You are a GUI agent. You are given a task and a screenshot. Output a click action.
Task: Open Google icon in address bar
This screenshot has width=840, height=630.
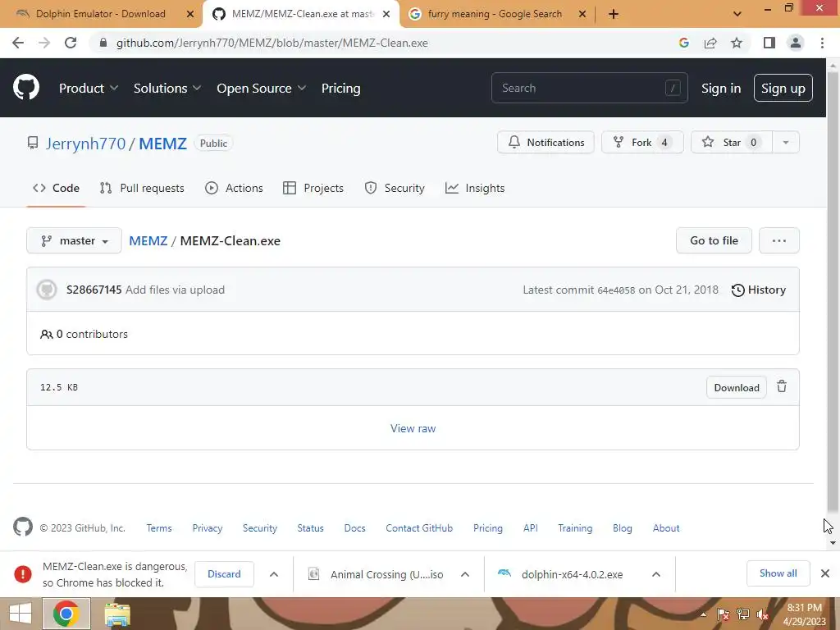[683, 43]
